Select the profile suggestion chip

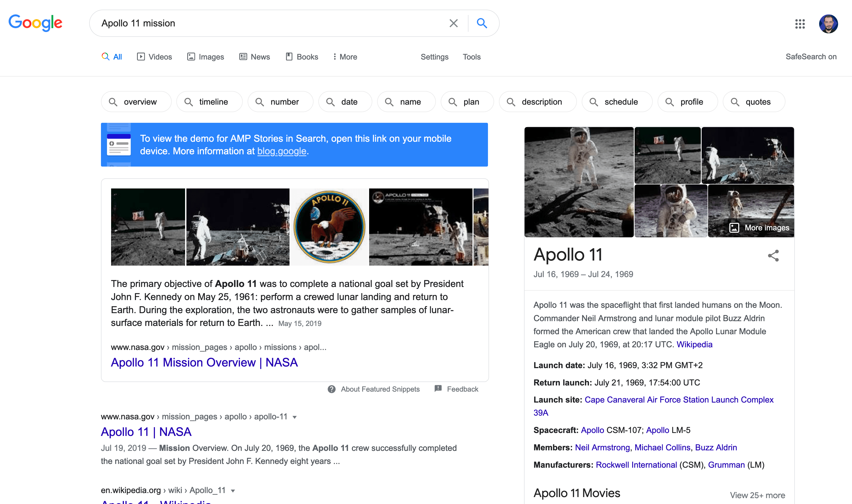687,101
